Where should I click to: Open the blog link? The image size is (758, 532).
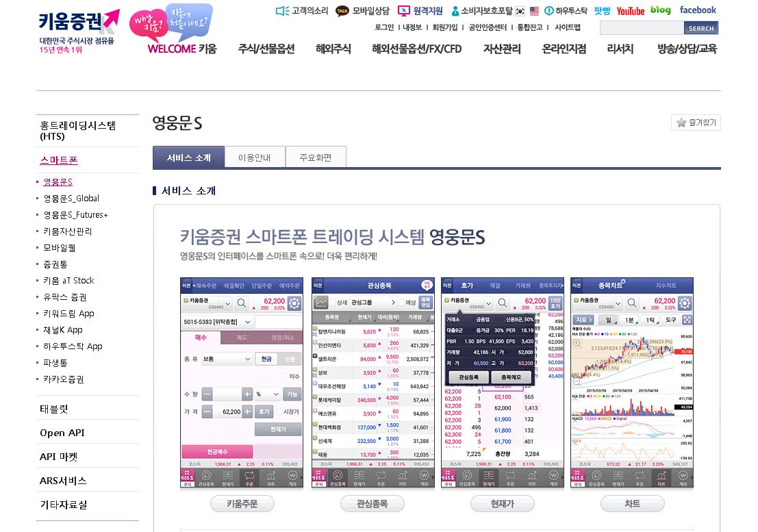660,10
